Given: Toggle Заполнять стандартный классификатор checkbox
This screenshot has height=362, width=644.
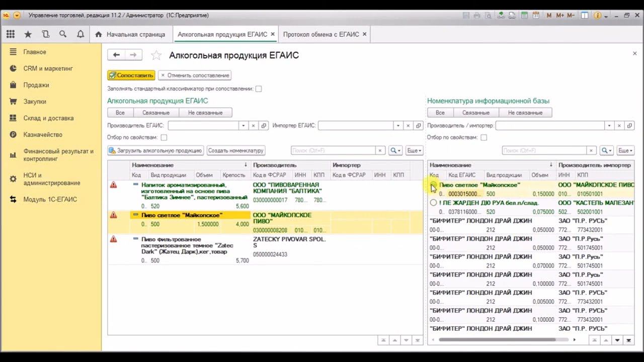Looking at the screenshot, I should pyautogui.click(x=259, y=89).
